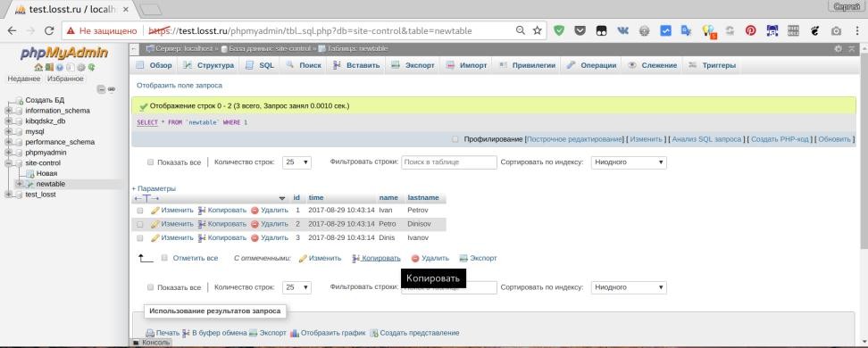Open phpMyAdmin documentation via the question icon
Image resolution: width=868 pixels, height=348 pixels.
(x=59, y=68)
